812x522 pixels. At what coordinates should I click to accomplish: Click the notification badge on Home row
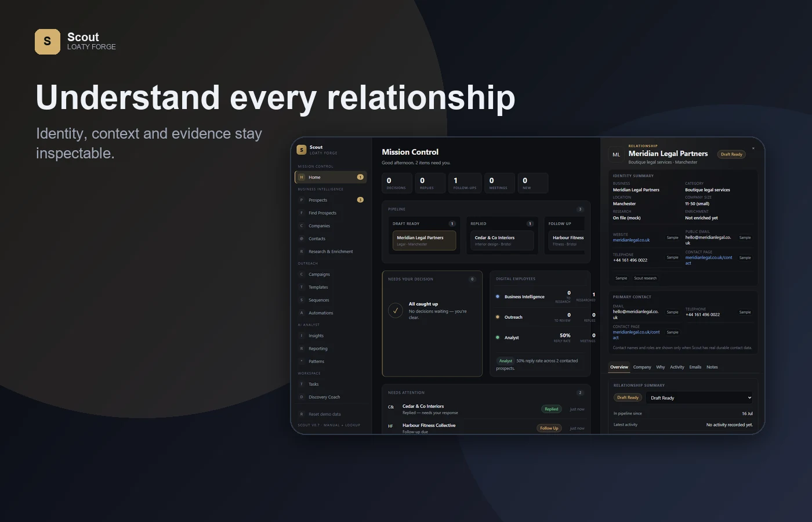(360, 177)
